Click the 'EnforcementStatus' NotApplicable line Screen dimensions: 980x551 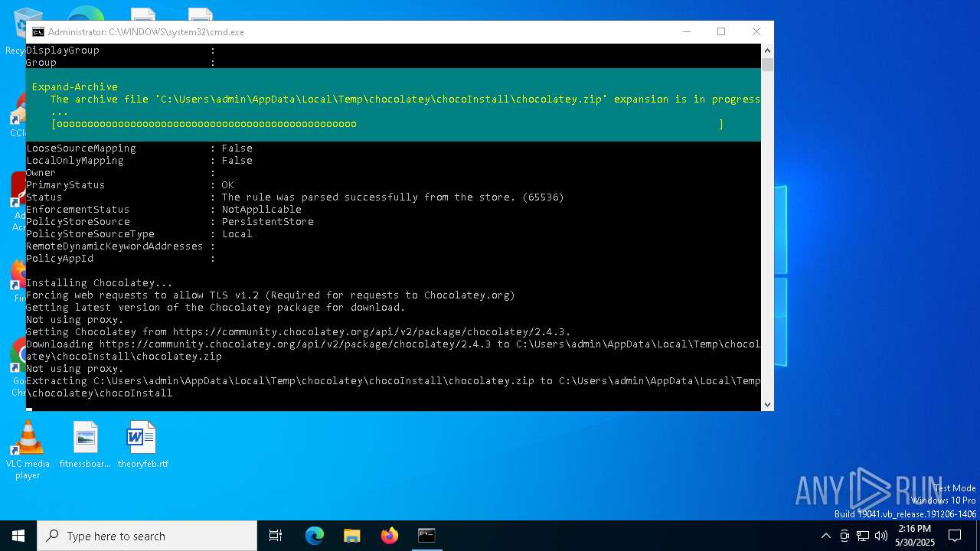[164, 210]
